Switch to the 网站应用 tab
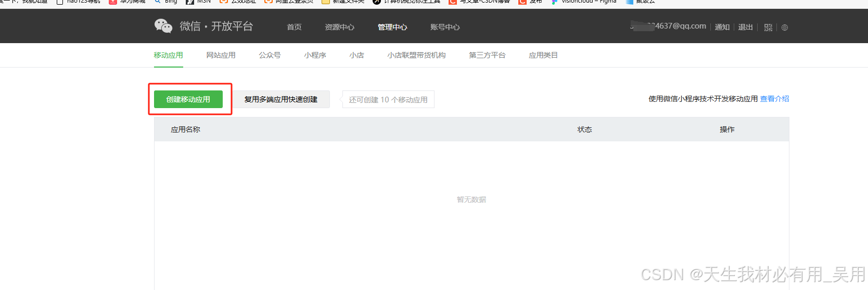Image resolution: width=868 pixels, height=290 pixels. 221,55
